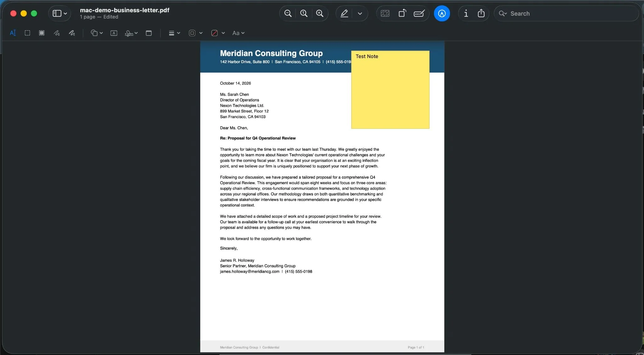The width and height of the screenshot is (644, 355).
Task: Expand the fill color dropdown arrow
Action: 223,33
